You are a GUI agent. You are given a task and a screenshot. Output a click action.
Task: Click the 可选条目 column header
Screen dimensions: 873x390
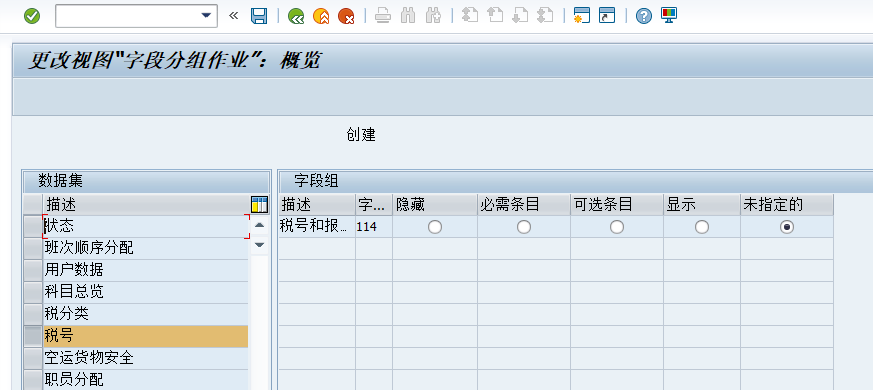(x=617, y=204)
